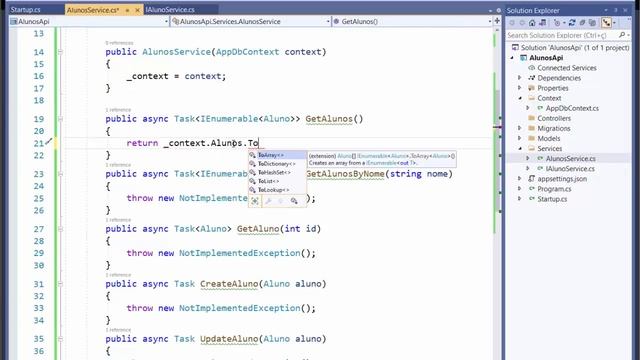
Task: Click the quick actions screwdriver icon on line 21
Action: 49,142
